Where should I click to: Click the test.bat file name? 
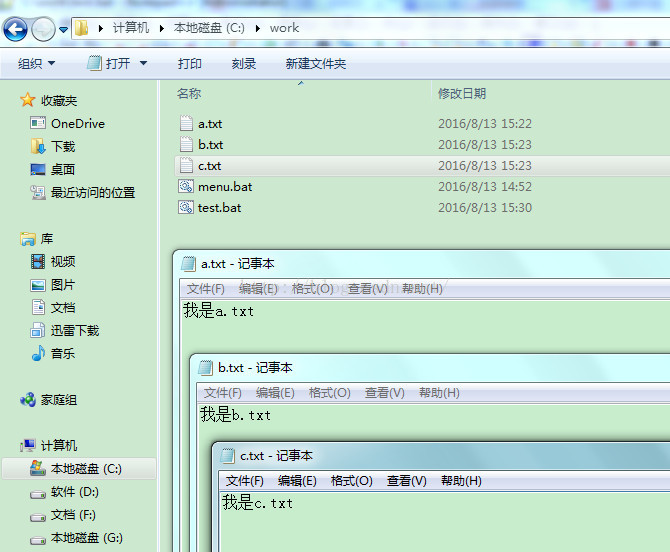tap(219, 208)
